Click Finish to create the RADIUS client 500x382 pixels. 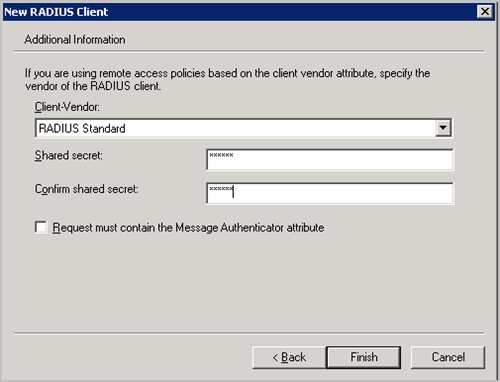point(364,357)
